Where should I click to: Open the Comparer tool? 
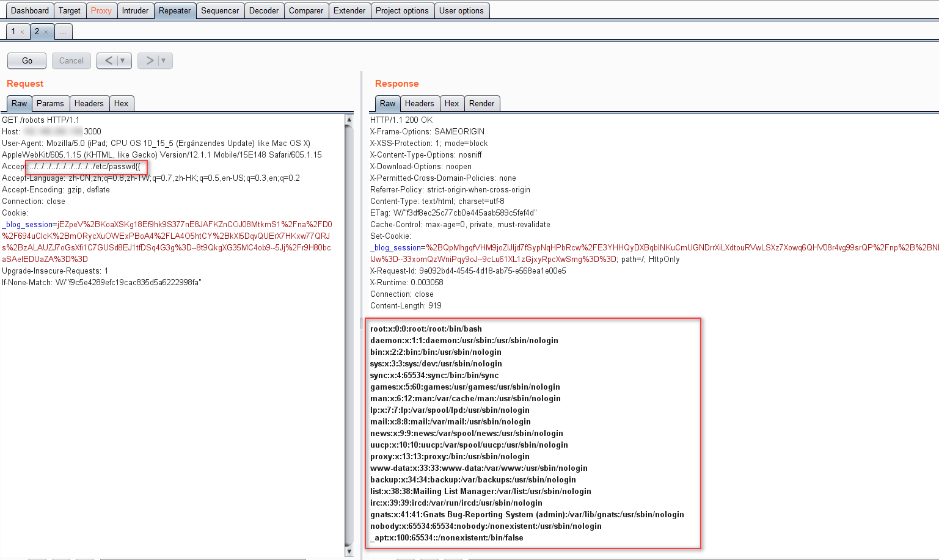point(305,10)
